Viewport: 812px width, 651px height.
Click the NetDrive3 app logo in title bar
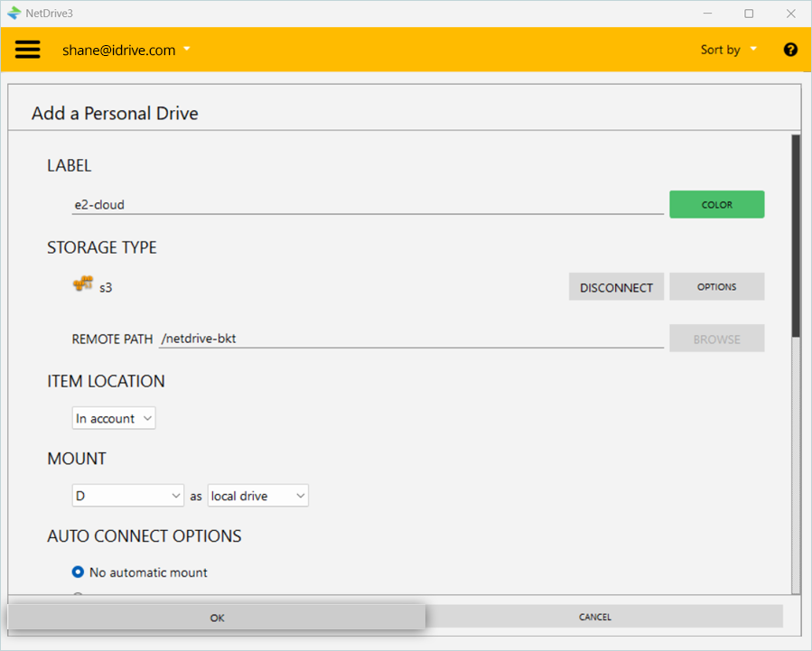(14, 13)
